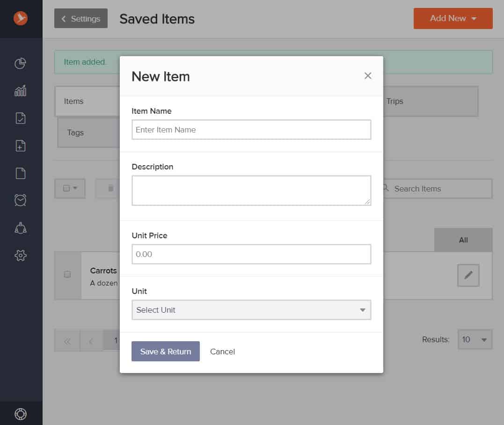This screenshot has width=504, height=425.
Task: Focus the Item Name field
Action: (x=251, y=130)
